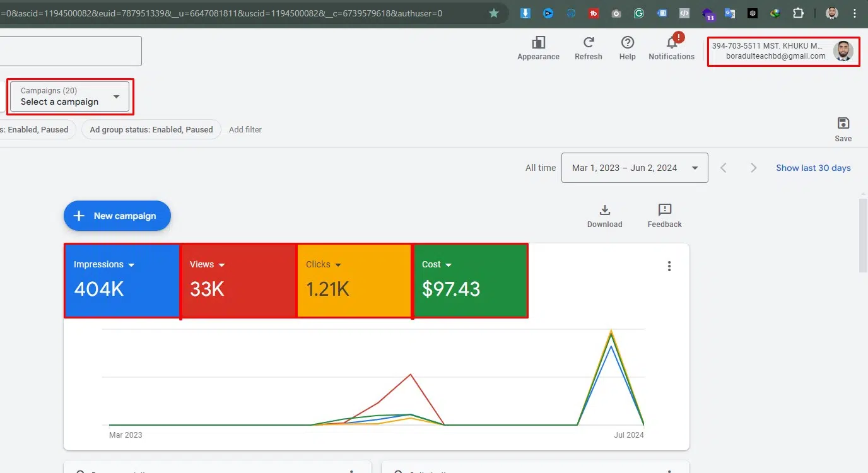
Task: Select the red Views metric tile
Action: (x=238, y=281)
